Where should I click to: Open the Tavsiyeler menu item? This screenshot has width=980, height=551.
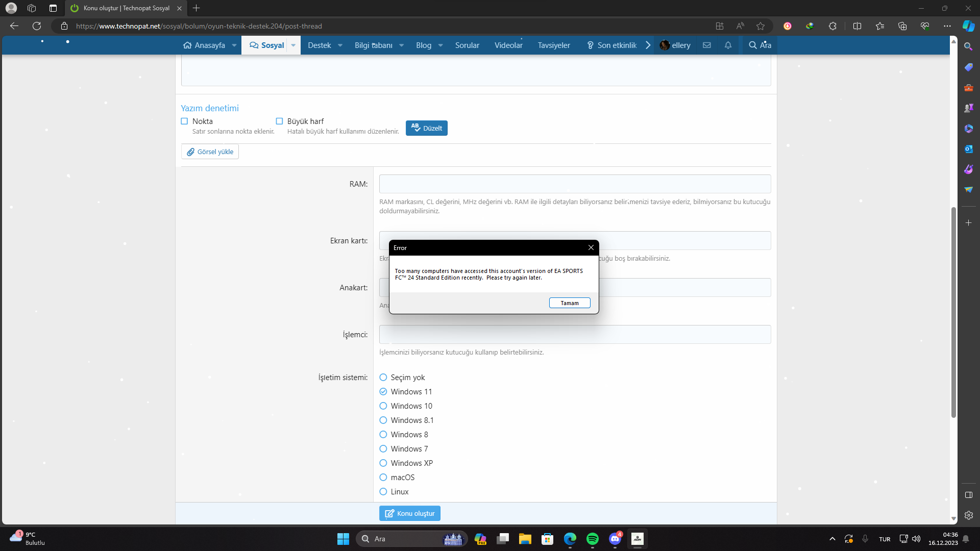click(554, 45)
